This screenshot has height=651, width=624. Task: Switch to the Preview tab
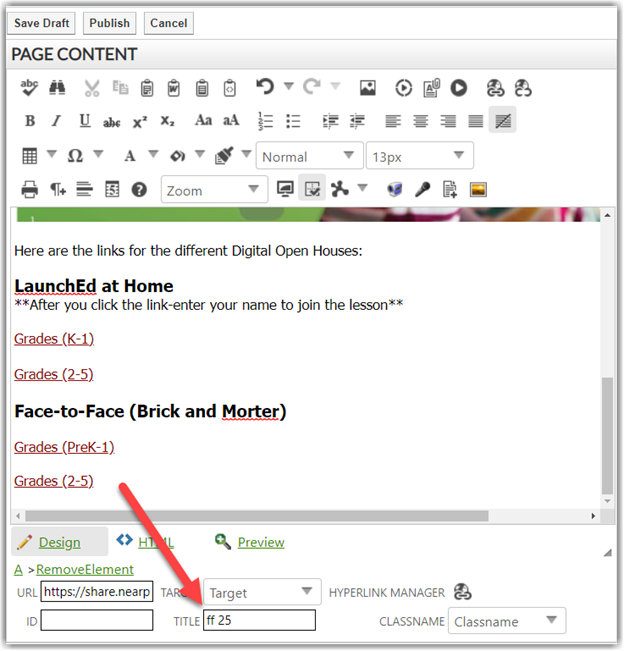[x=250, y=542]
